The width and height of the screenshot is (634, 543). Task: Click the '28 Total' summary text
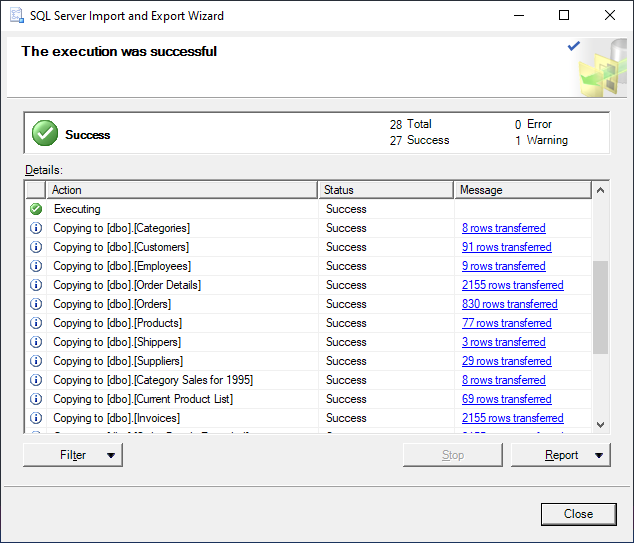click(x=410, y=124)
